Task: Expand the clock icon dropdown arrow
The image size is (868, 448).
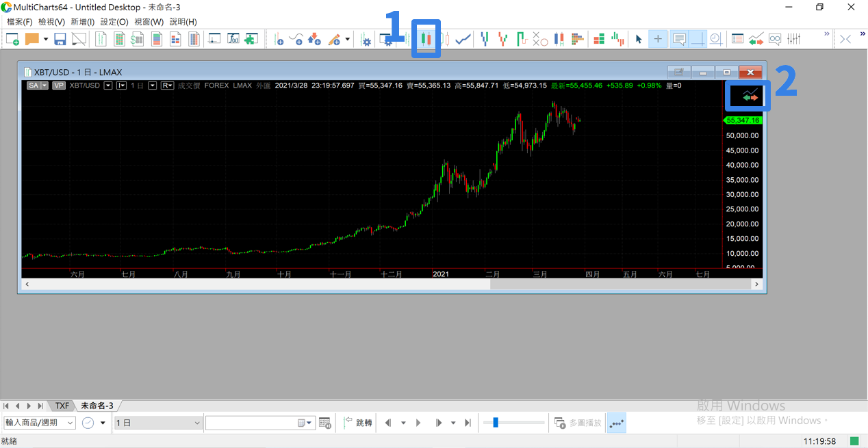Action: [x=103, y=423]
